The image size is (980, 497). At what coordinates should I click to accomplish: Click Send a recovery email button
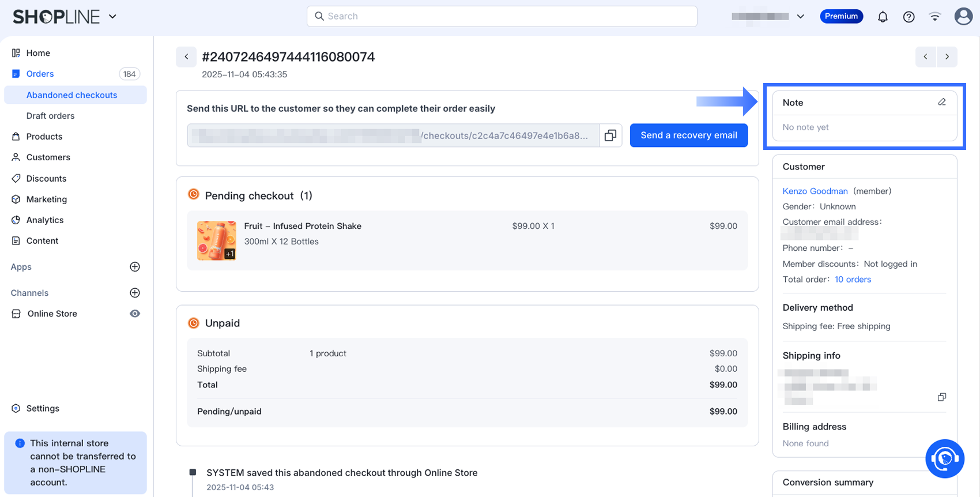coord(688,135)
